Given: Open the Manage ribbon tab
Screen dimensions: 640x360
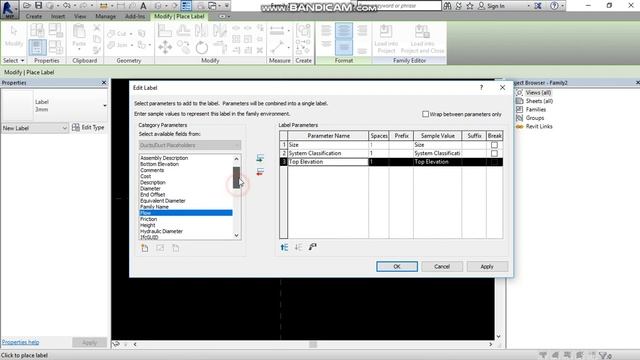Looking at the screenshot, I should tap(106, 16).
